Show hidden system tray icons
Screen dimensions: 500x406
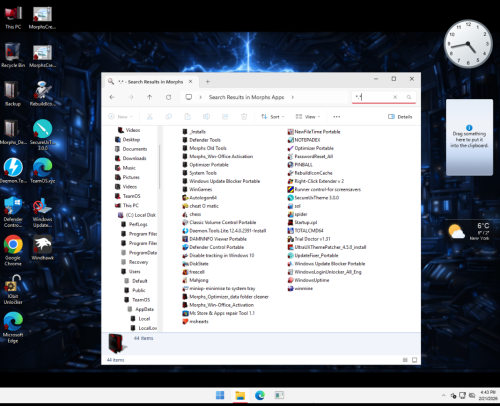(443, 396)
